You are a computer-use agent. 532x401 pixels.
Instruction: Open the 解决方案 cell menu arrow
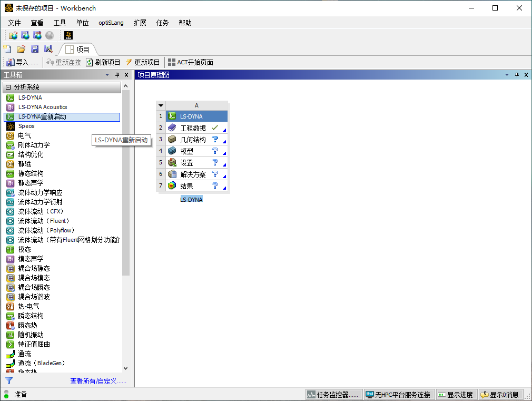pyautogui.click(x=224, y=176)
